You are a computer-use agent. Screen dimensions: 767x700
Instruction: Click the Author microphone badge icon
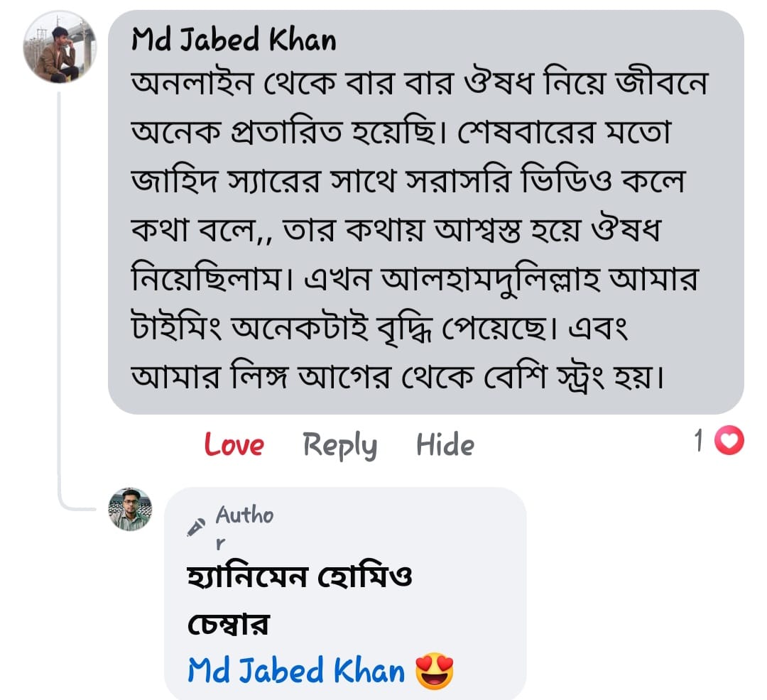coord(196,526)
